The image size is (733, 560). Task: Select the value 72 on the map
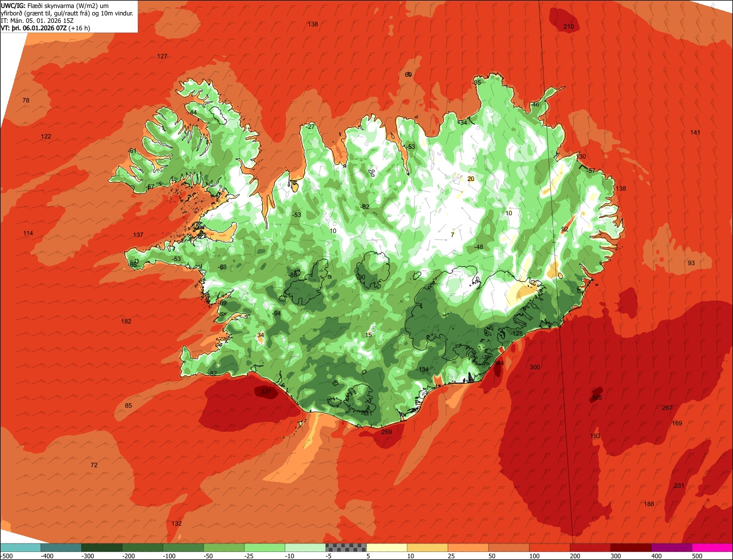(x=94, y=465)
